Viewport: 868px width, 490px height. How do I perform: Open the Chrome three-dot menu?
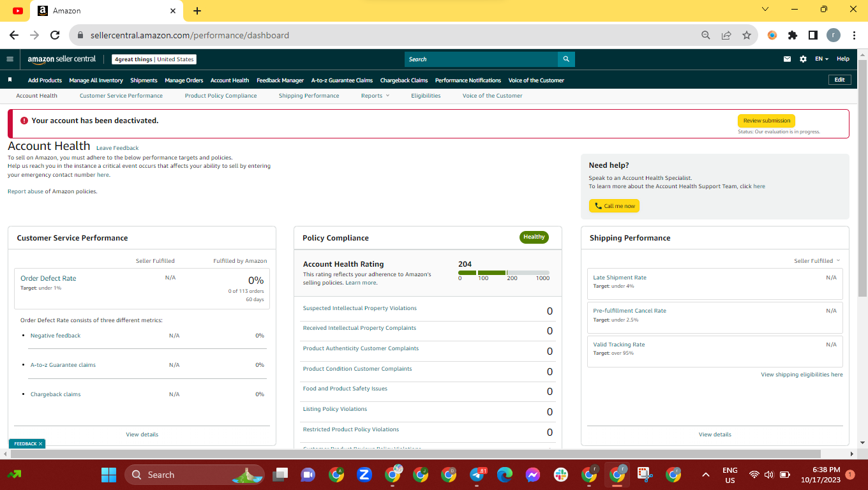tap(854, 35)
